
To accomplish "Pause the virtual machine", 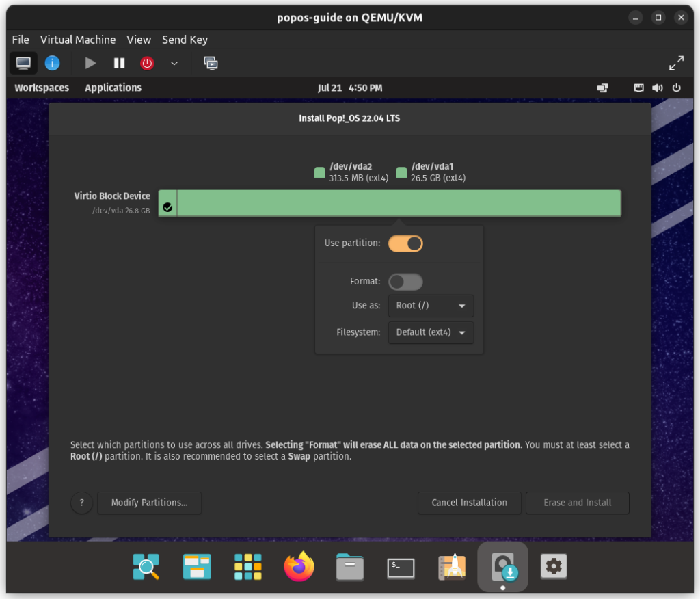I will tap(119, 63).
